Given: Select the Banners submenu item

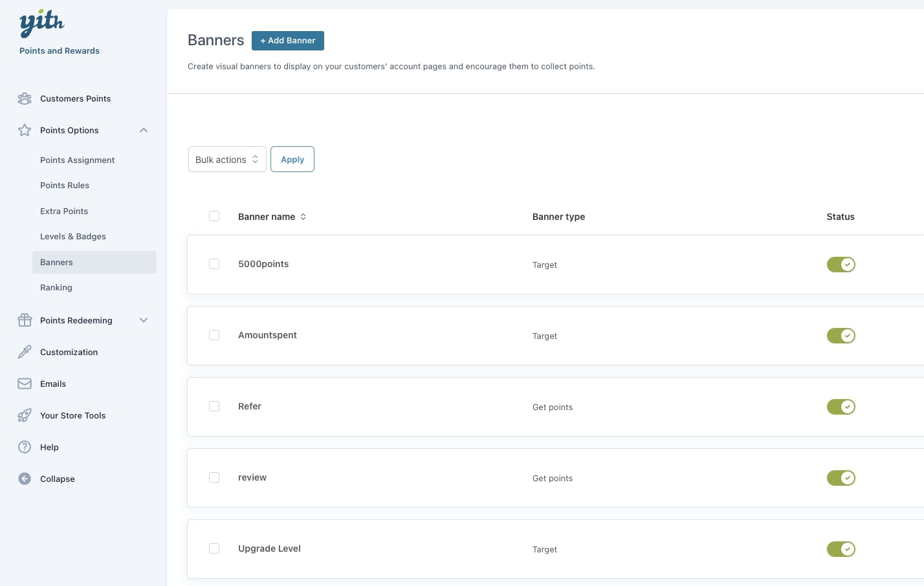Looking at the screenshot, I should (x=94, y=262).
